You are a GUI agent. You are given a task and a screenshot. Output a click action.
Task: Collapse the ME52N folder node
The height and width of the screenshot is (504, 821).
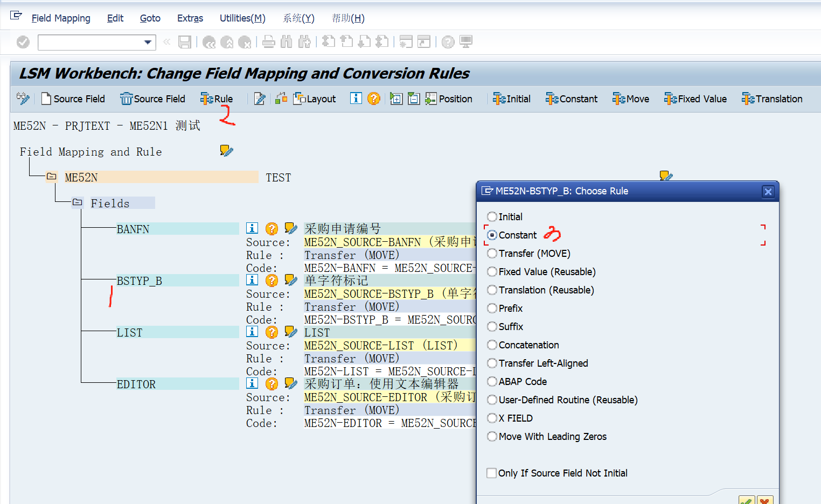(52, 177)
